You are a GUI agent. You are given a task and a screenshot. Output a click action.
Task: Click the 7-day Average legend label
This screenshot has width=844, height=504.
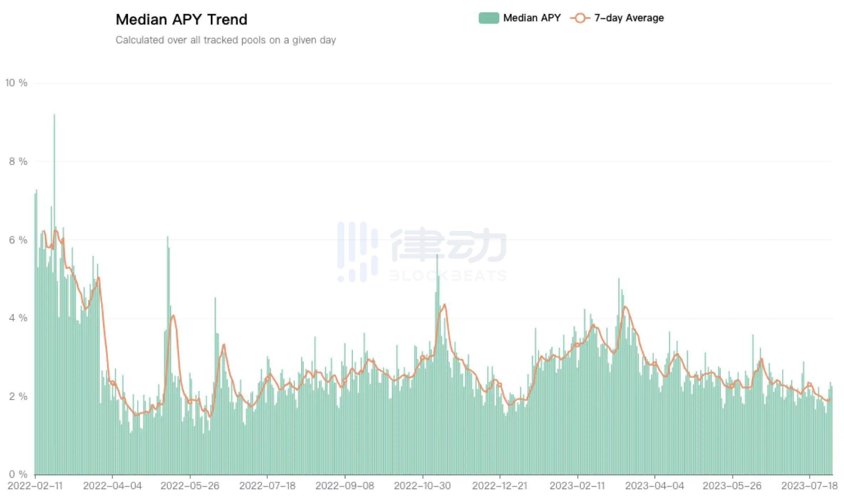click(629, 18)
